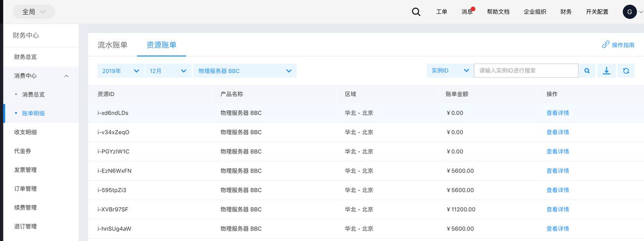644x241 pixels.
Task: View details for i-v34xZeqO
Action: point(558,132)
